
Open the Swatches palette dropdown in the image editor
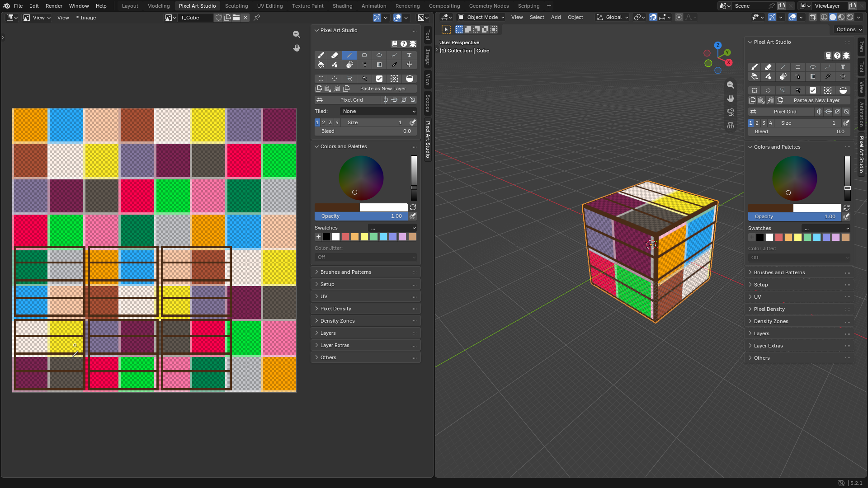point(392,228)
